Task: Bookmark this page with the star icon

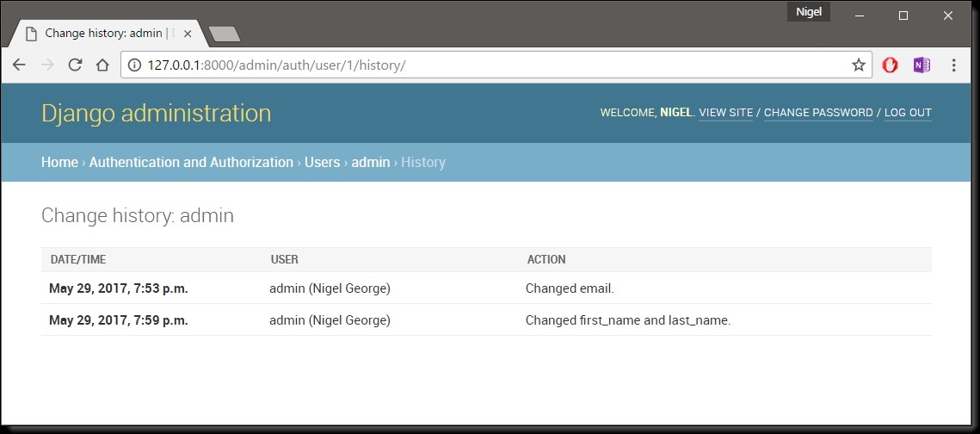Action: click(859, 65)
